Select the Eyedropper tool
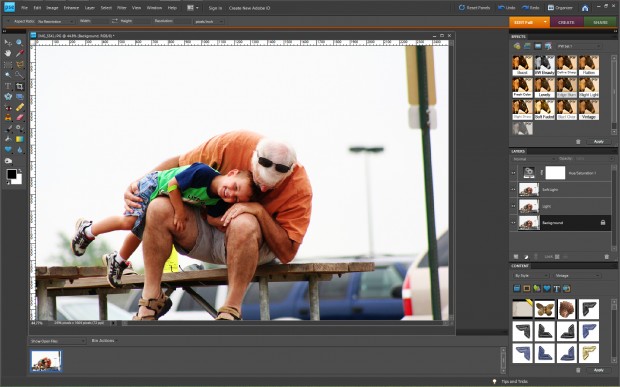620x387 pixels. point(19,53)
